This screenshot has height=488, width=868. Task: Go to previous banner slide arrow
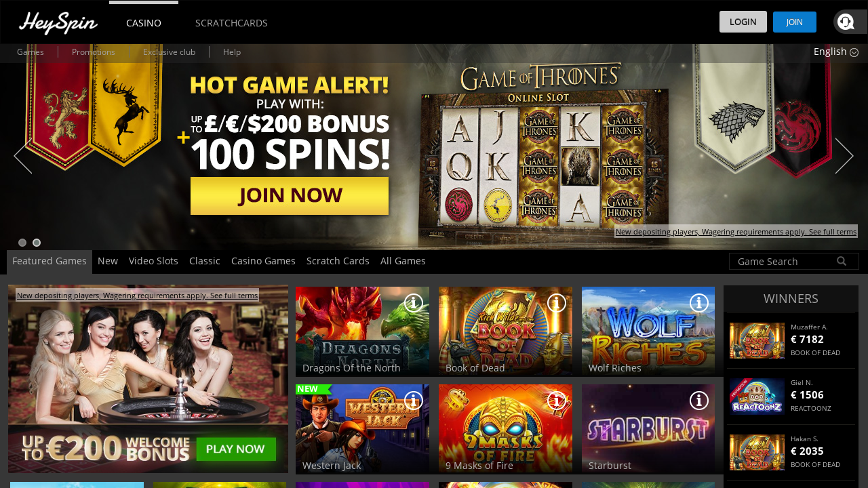[23, 156]
